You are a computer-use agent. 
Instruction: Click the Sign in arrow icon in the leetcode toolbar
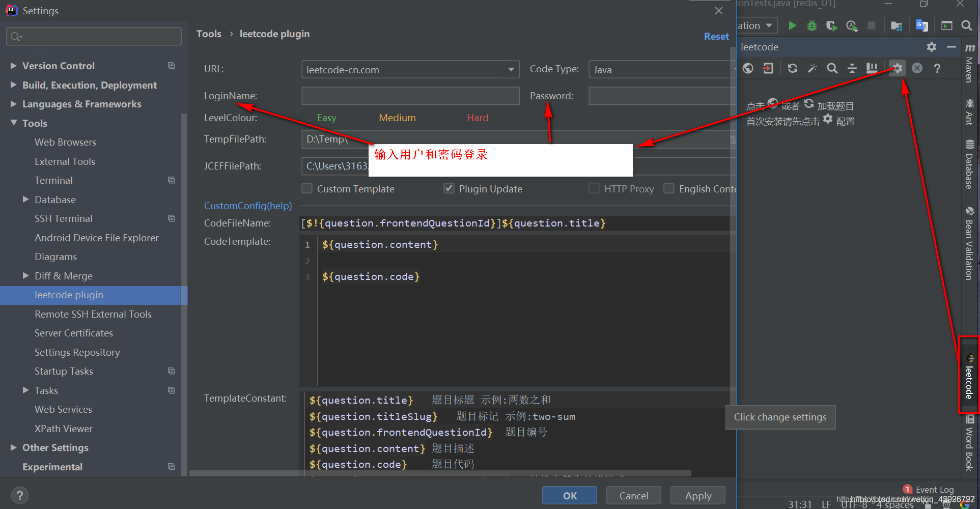click(x=768, y=68)
